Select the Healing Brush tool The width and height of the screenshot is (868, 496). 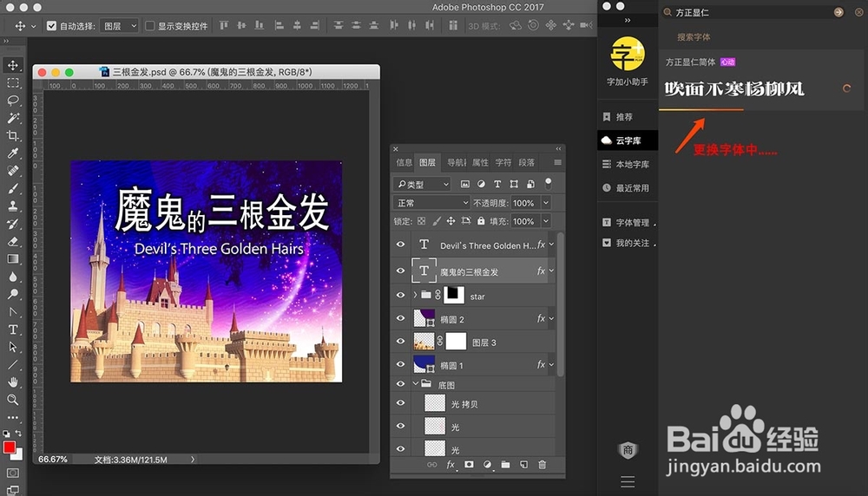(13, 171)
